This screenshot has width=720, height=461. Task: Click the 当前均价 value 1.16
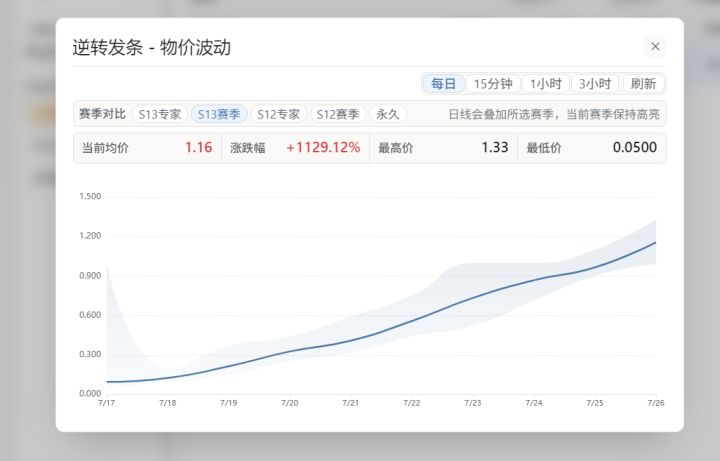(198, 148)
